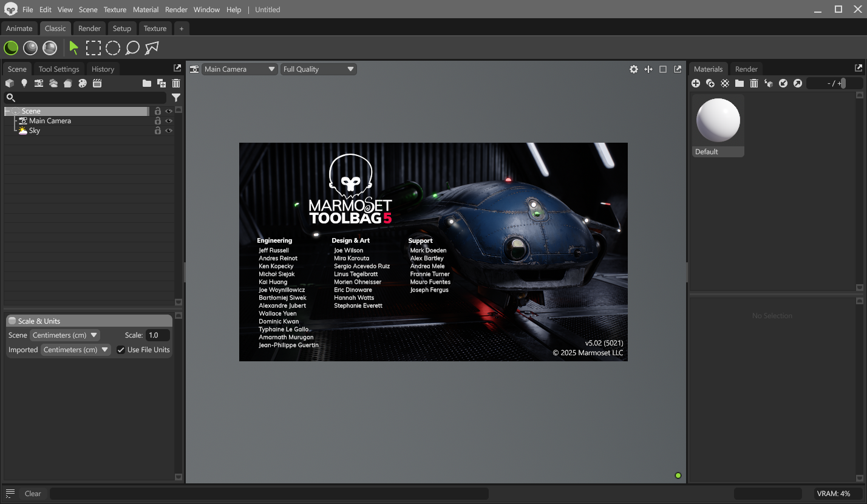Duplicate selected scene object
This screenshot has width=867, height=504.
tap(161, 83)
